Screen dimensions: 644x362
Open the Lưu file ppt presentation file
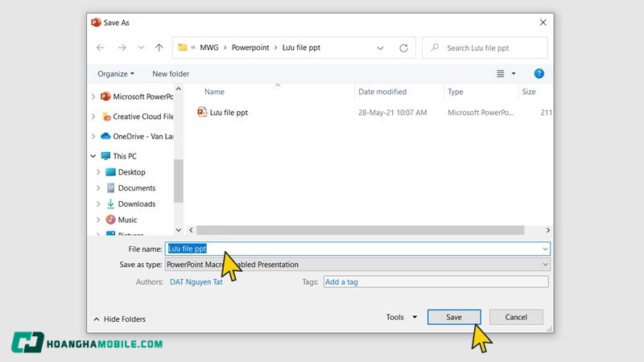tap(228, 113)
